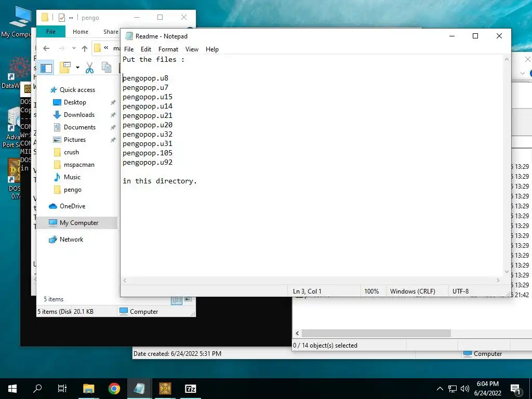The image size is (532, 399).
Task: Unpin Documents using its pin icon
Action: pos(113,128)
